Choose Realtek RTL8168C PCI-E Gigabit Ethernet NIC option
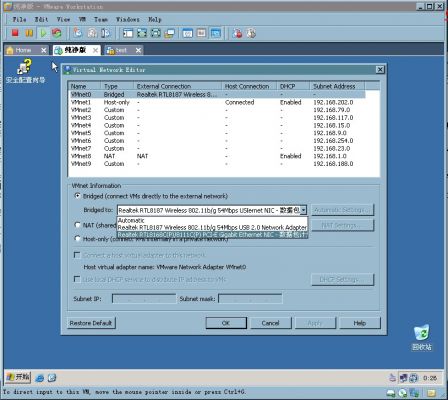Image resolution: width=448 pixels, height=400 pixels. [x=212, y=235]
